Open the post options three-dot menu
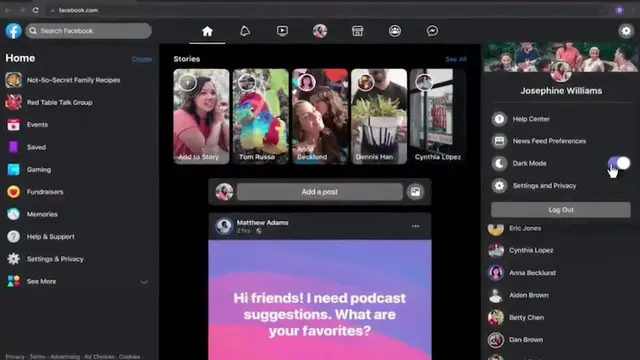Viewport: 640px width, 360px height. [415, 226]
